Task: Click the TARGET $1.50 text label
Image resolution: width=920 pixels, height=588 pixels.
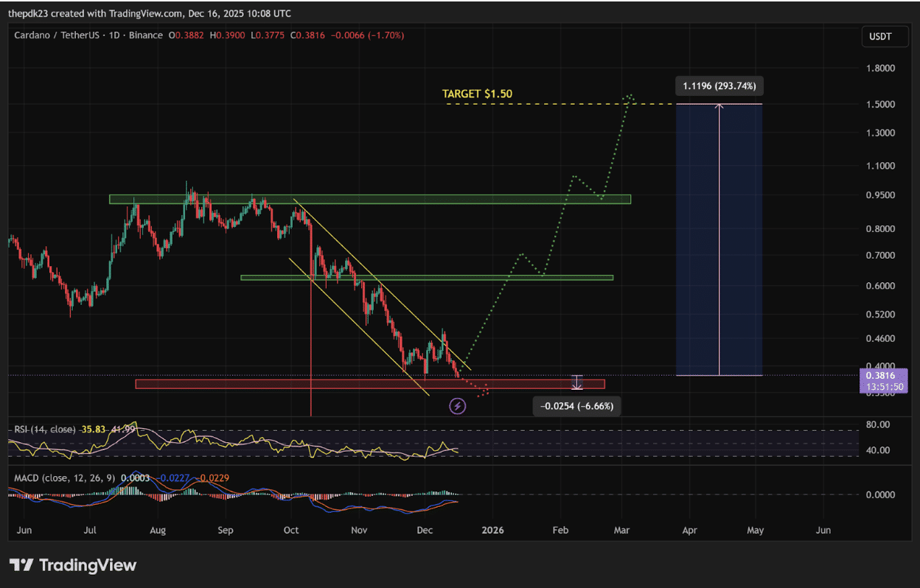Action: 477,94
